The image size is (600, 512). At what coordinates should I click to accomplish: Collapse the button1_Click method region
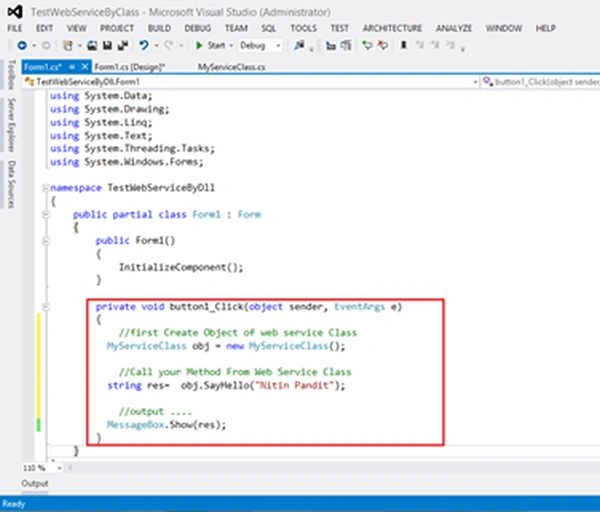tap(46, 307)
